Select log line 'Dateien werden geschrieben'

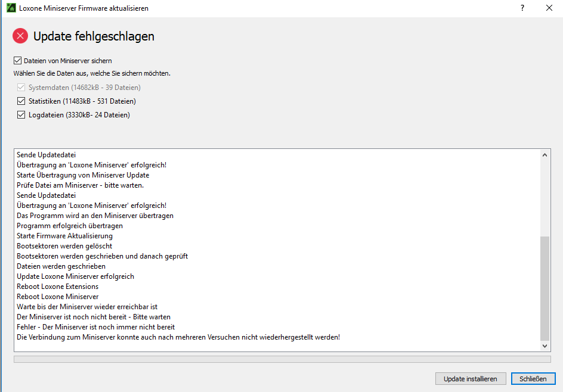(61, 266)
